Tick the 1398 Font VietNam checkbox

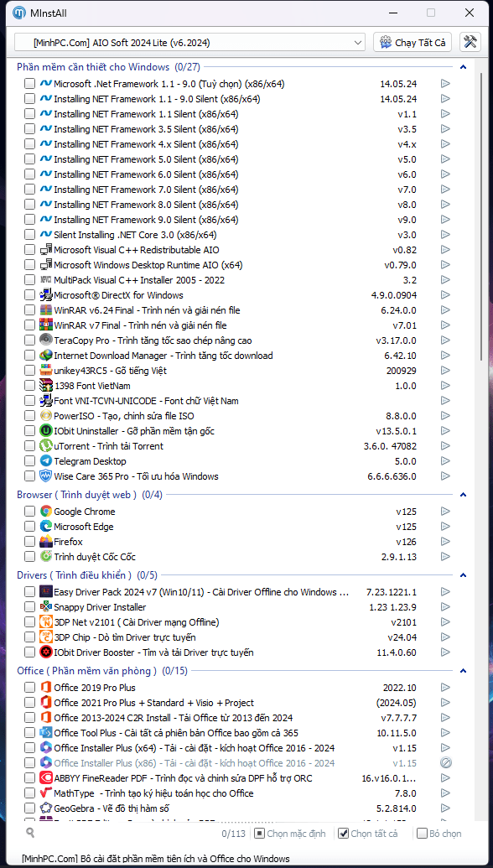pyautogui.click(x=29, y=385)
